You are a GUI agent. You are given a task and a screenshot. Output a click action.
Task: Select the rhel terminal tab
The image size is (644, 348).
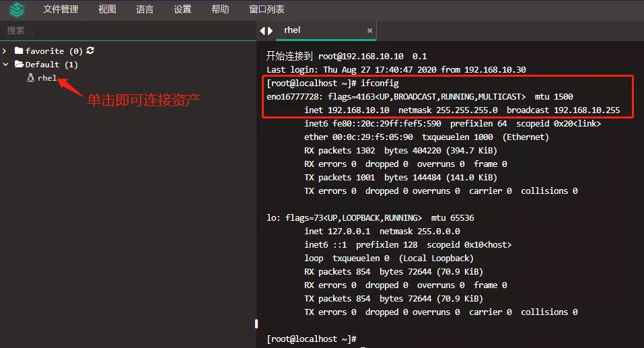pos(292,30)
